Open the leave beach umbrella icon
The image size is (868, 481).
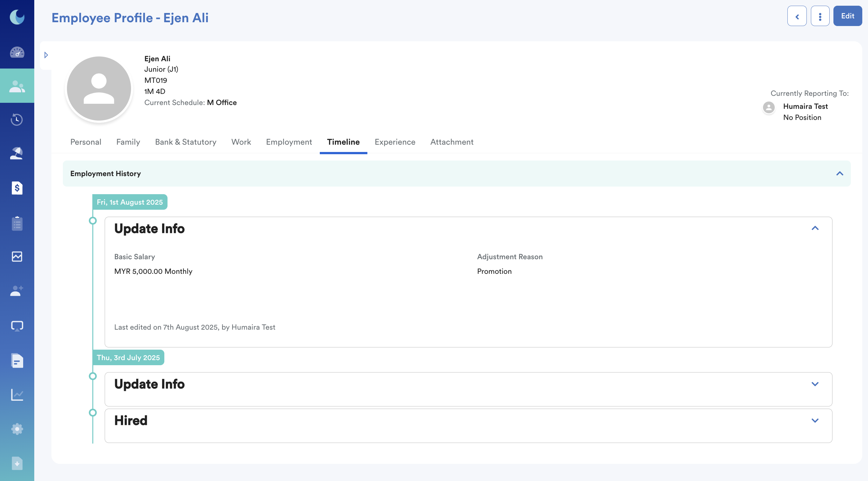(x=17, y=153)
